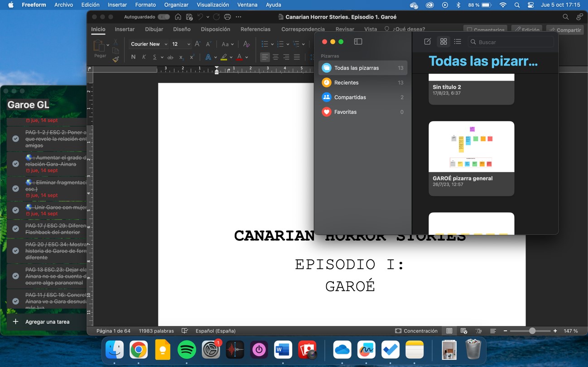588x367 pixels.
Task: Select Compartidas in Freeform sidebar
Action: click(350, 97)
